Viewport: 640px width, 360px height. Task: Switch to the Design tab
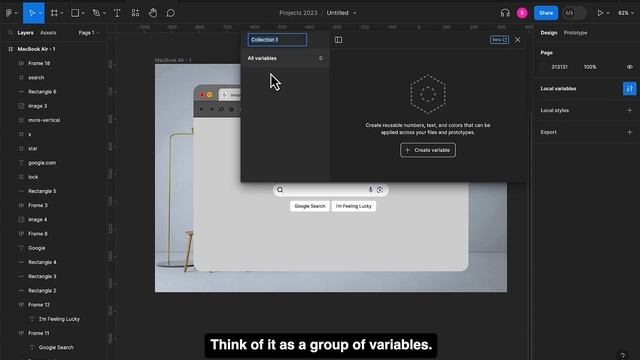549,33
